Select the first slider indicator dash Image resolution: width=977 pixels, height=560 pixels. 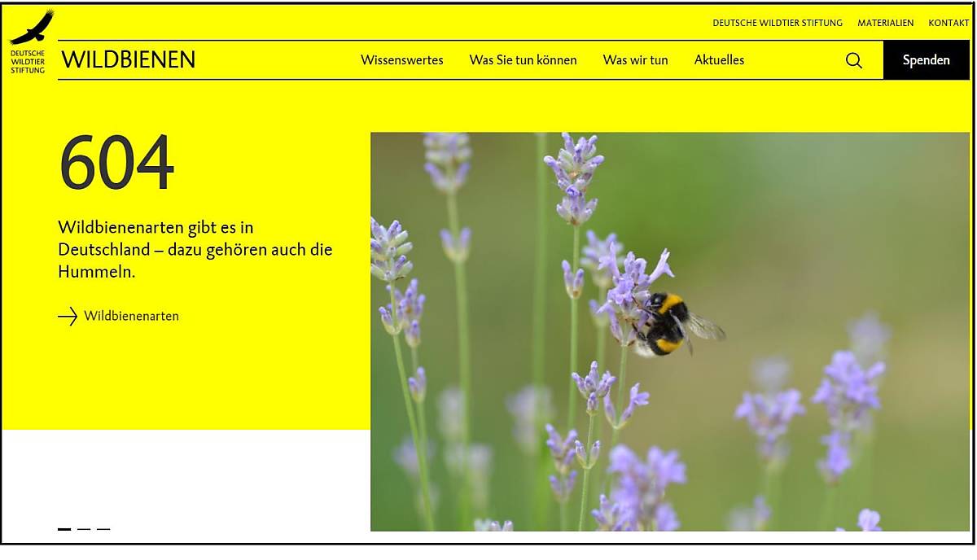[x=64, y=529]
